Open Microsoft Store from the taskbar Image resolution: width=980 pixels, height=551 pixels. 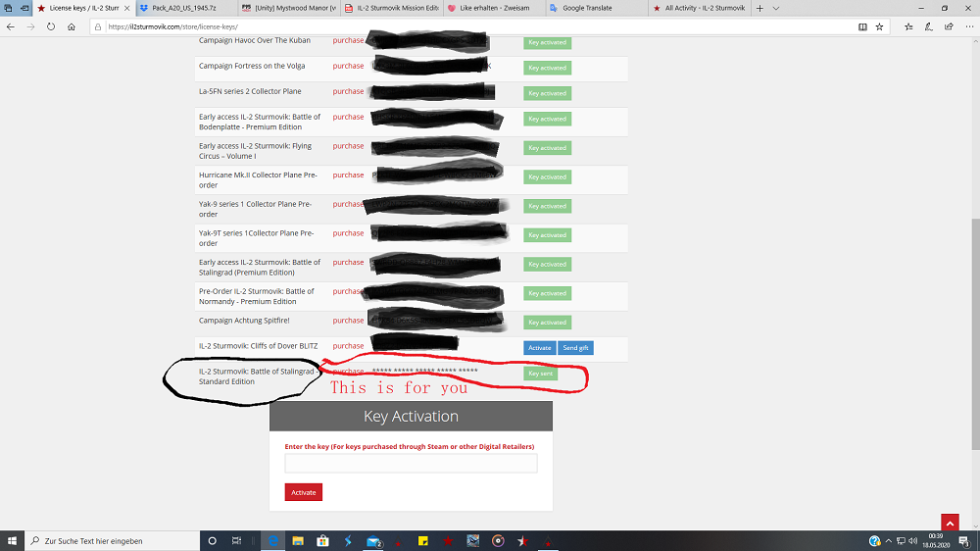point(322,541)
